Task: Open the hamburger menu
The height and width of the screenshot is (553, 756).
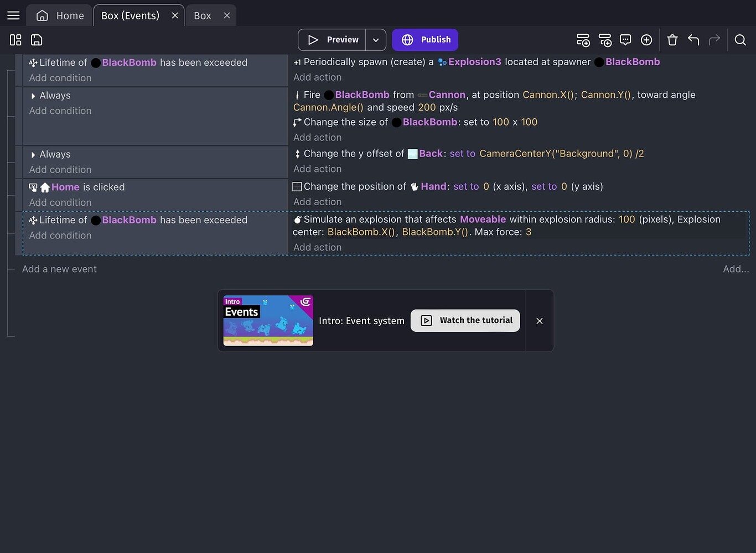Action: pyautogui.click(x=13, y=15)
